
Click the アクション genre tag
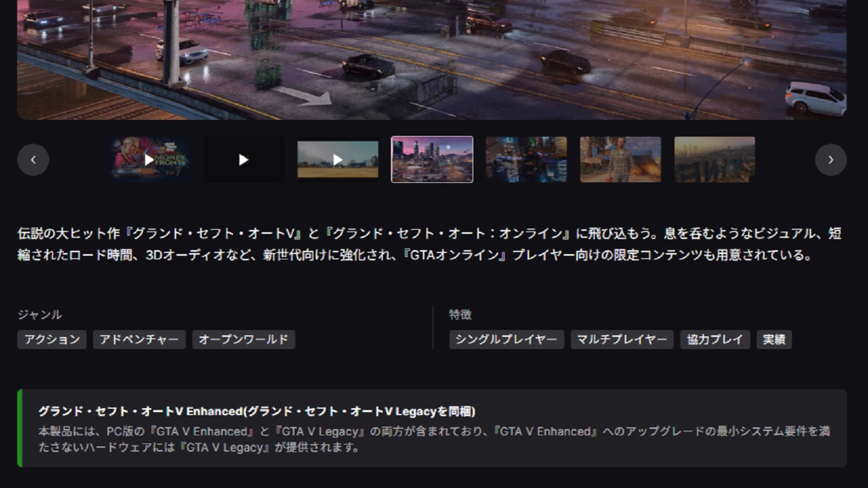point(52,339)
